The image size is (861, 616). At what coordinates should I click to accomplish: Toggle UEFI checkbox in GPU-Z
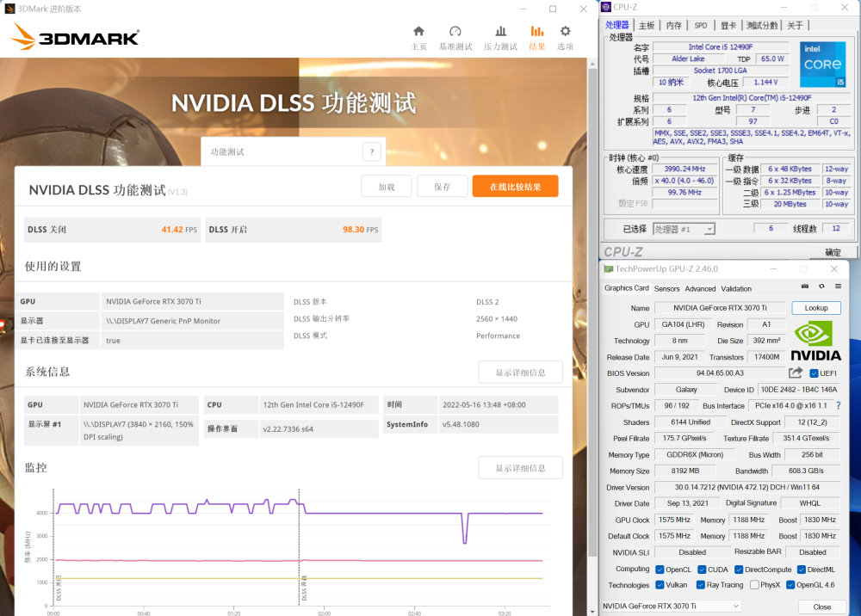click(814, 373)
